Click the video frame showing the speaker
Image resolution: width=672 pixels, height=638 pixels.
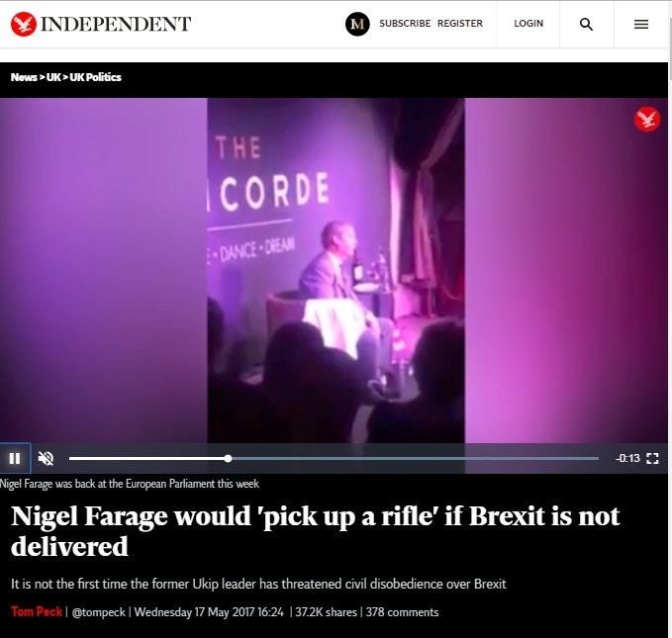(336, 270)
